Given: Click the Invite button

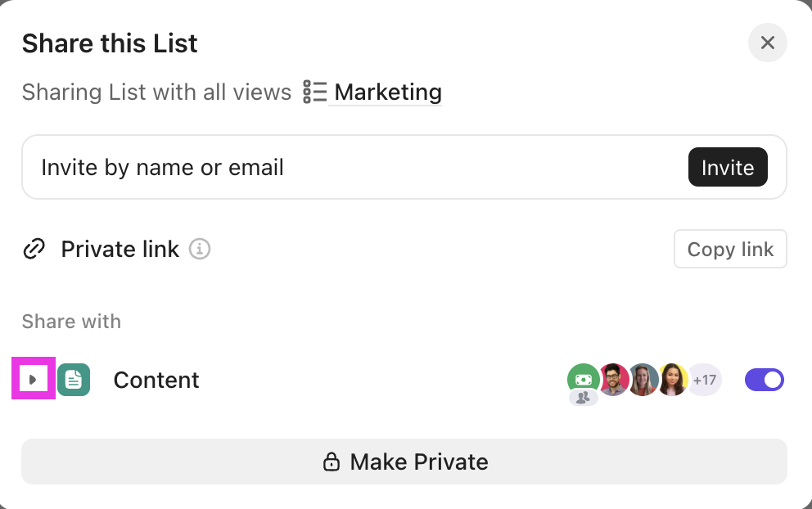Looking at the screenshot, I should (728, 167).
